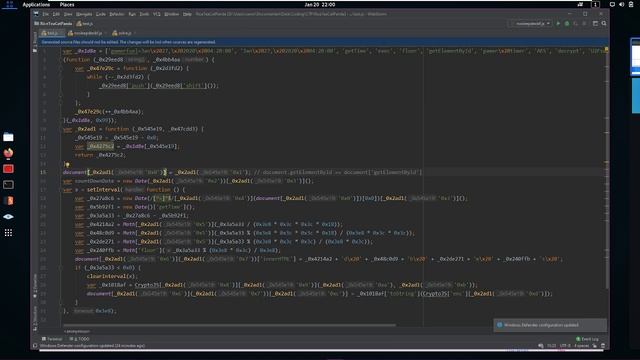Run the current configuration with the green play icon

pos(558,24)
